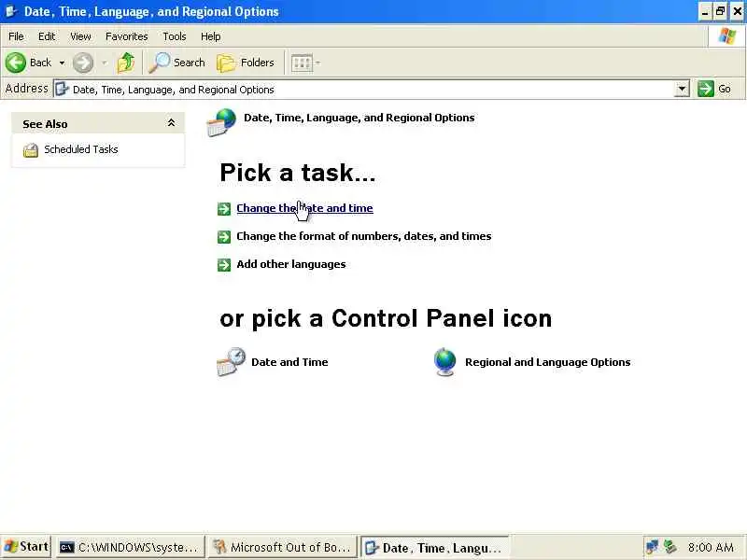Switch to Microsoft Out of Bo... taskbar button

282,548
